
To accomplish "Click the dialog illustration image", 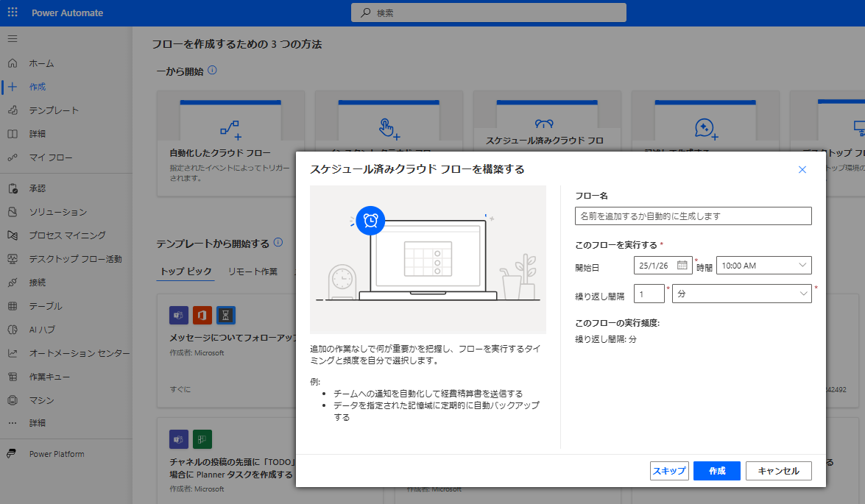I will point(428,260).
